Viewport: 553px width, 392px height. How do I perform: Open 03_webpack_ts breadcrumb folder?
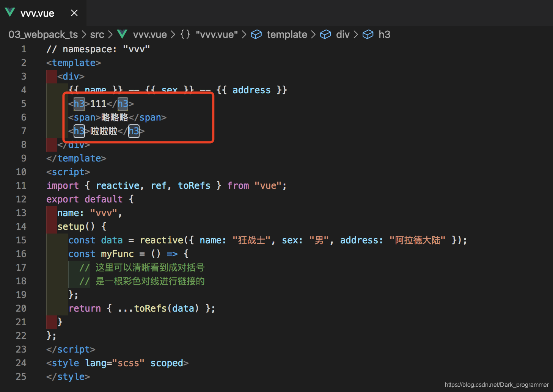pos(43,34)
